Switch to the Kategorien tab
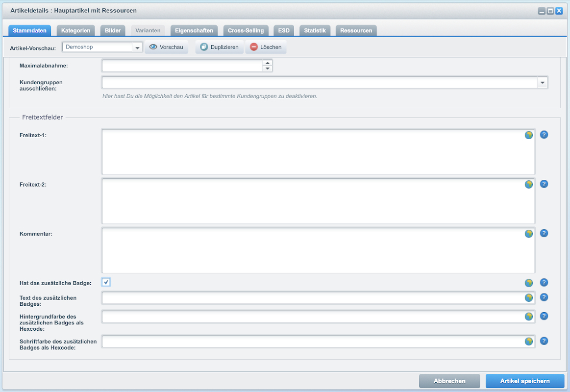The image size is (570, 392). (x=75, y=30)
